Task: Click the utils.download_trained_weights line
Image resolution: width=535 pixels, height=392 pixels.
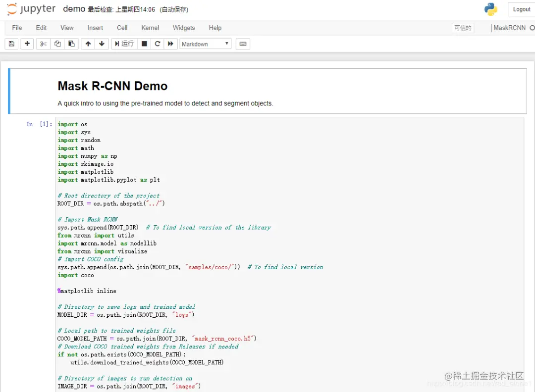Action: click(147, 362)
